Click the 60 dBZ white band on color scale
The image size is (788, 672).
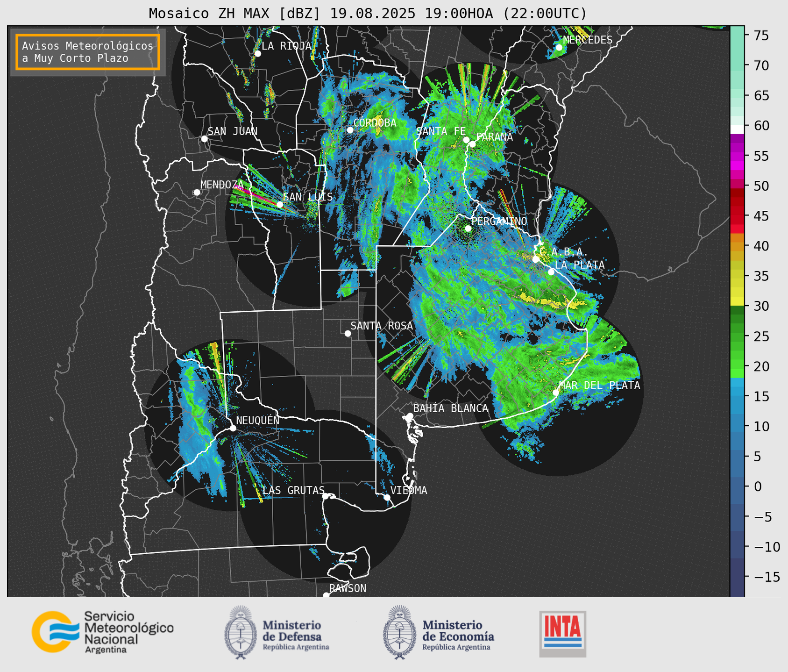tap(737, 129)
